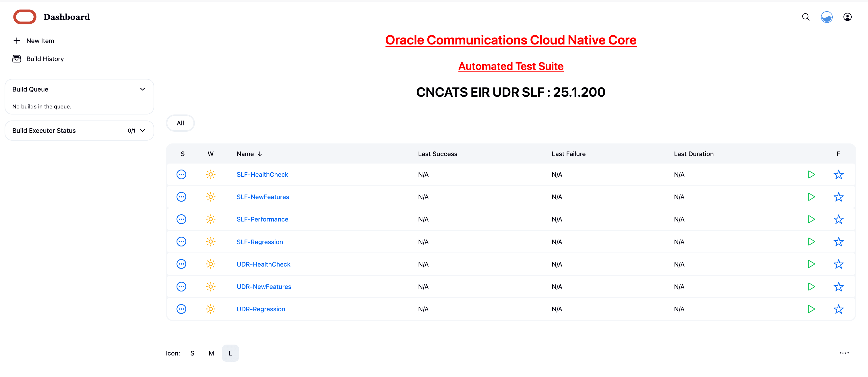Open the search icon in the top bar
The height and width of the screenshot is (377, 868).
point(806,17)
